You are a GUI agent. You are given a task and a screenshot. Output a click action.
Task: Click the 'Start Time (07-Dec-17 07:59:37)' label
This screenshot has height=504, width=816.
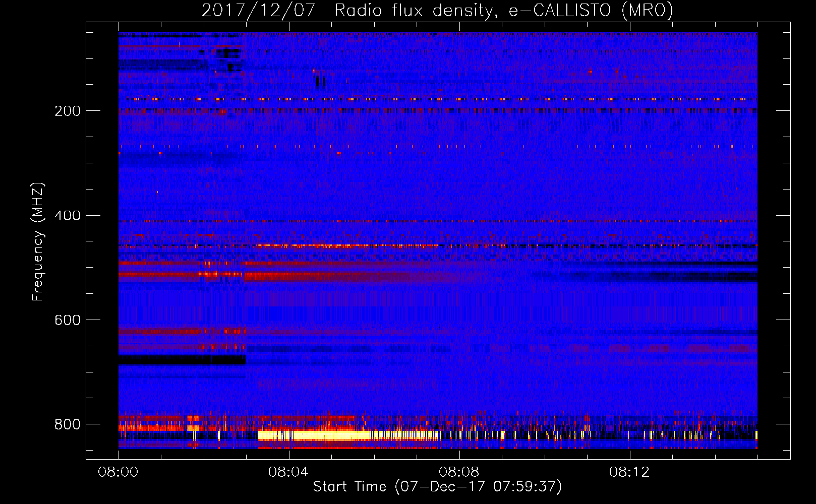[x=437, y=487]
